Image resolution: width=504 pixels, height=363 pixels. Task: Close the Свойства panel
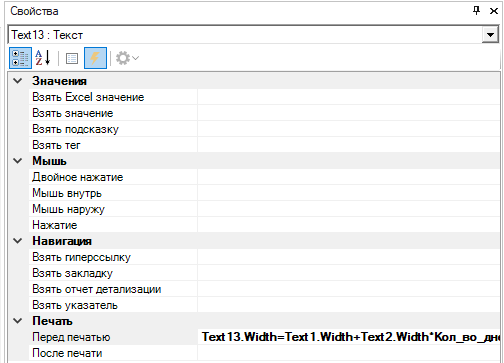pyautogui.click(x=494, y=11)
